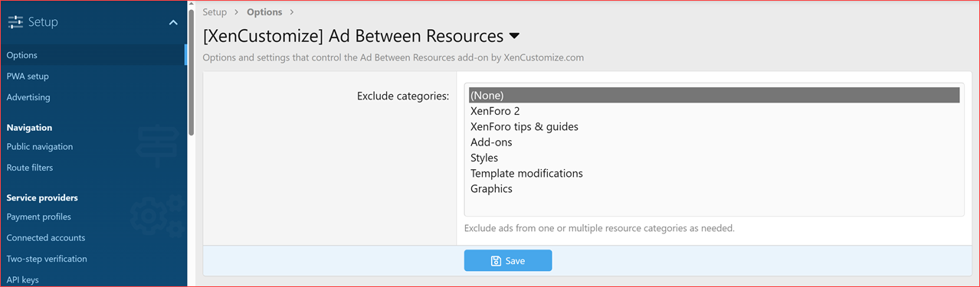Open Public navigation page
This screenshot has height=287, width=980.
point(93,147)
